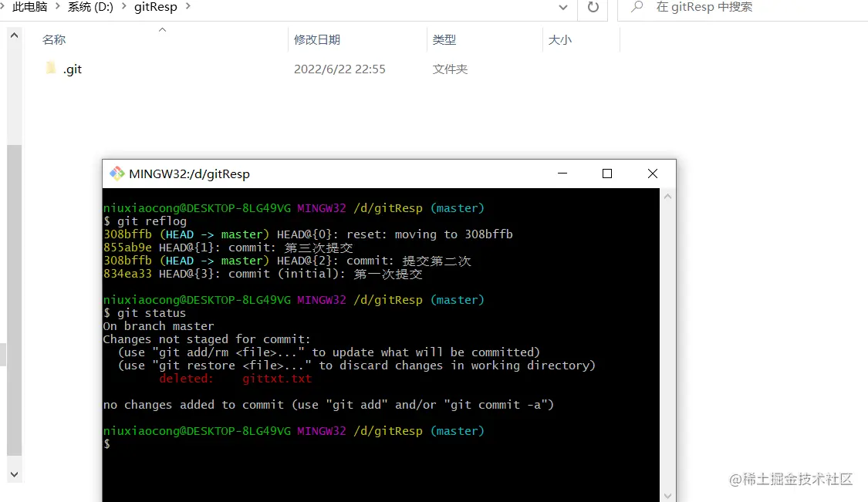Expand the 此电脑 breadcrumb chevron

point(57,7)
